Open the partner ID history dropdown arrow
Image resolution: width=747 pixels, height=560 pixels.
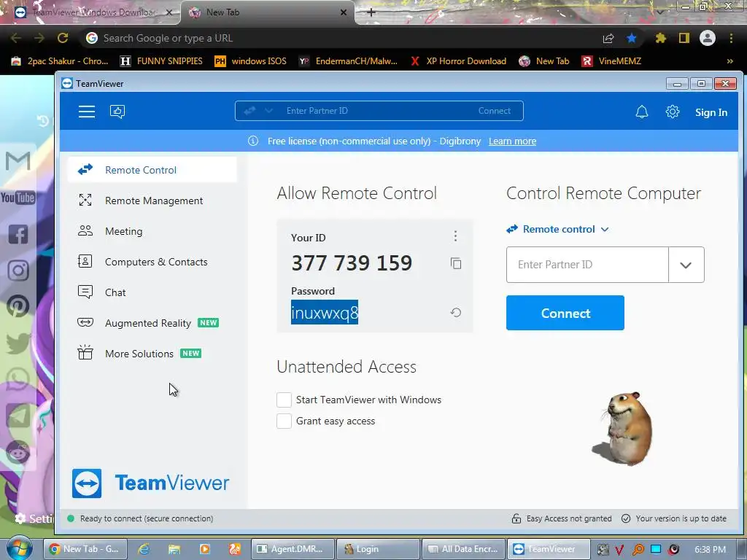(x=686, y=265)
